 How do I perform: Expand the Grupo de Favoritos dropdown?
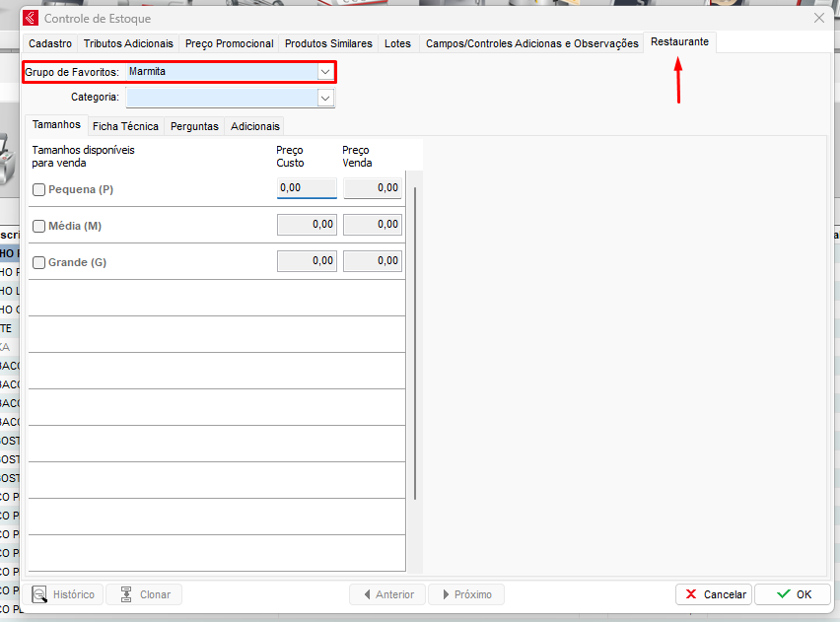324,72
